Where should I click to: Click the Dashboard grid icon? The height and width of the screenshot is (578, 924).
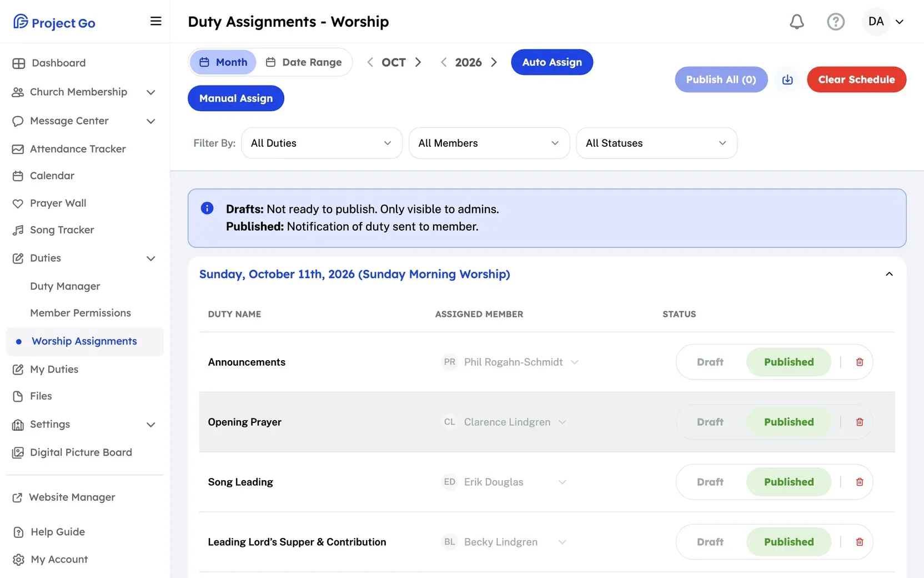click(x=18, y=63)
